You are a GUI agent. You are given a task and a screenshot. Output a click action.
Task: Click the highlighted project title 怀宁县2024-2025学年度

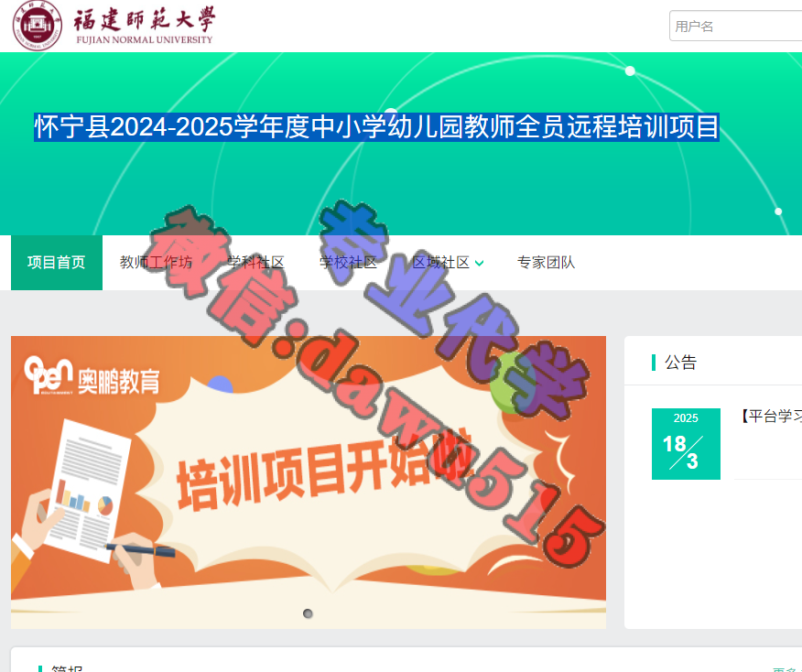pyautogui.click(x=376, y=127)
